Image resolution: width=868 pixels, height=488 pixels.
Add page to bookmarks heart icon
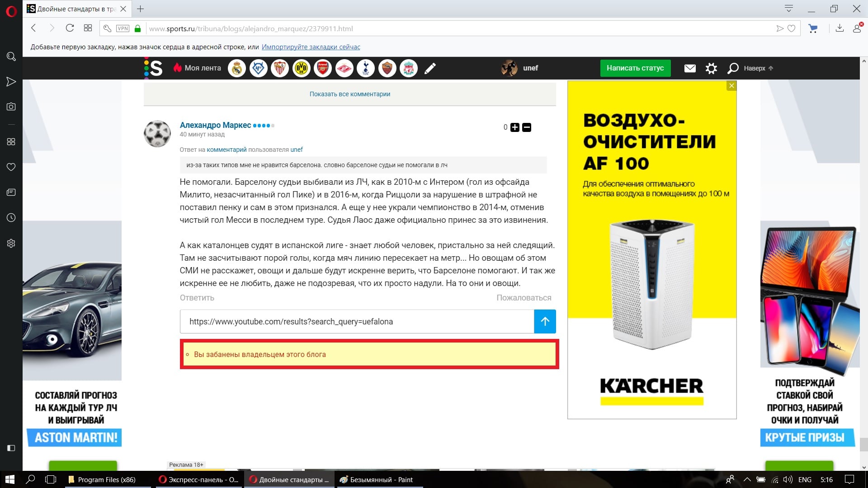click(x=791, y=28)
